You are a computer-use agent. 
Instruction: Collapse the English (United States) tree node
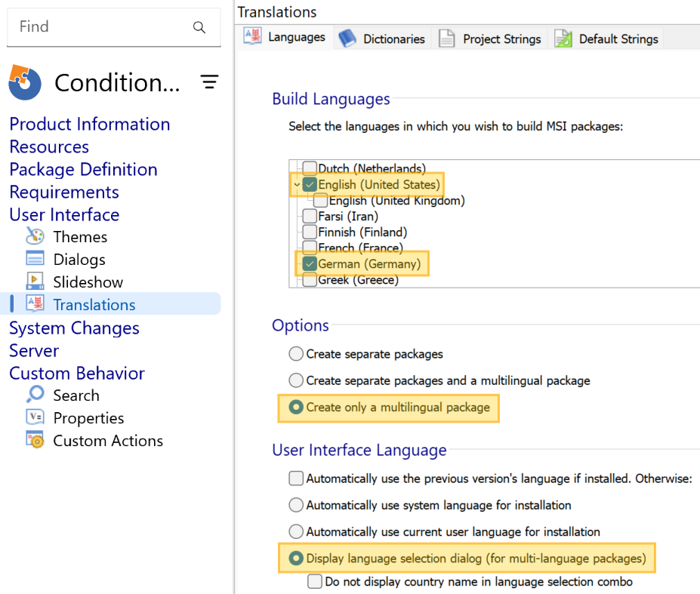click(x=297, y=185)
